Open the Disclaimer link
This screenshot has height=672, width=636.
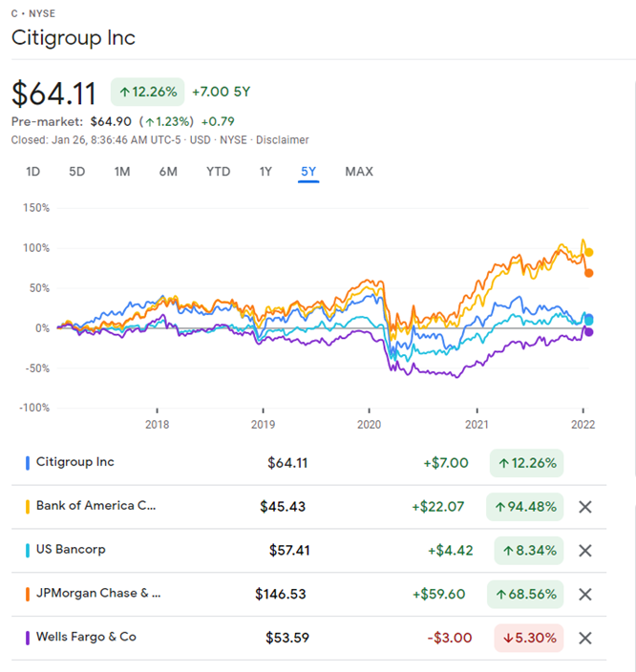[x=284, y=139]
